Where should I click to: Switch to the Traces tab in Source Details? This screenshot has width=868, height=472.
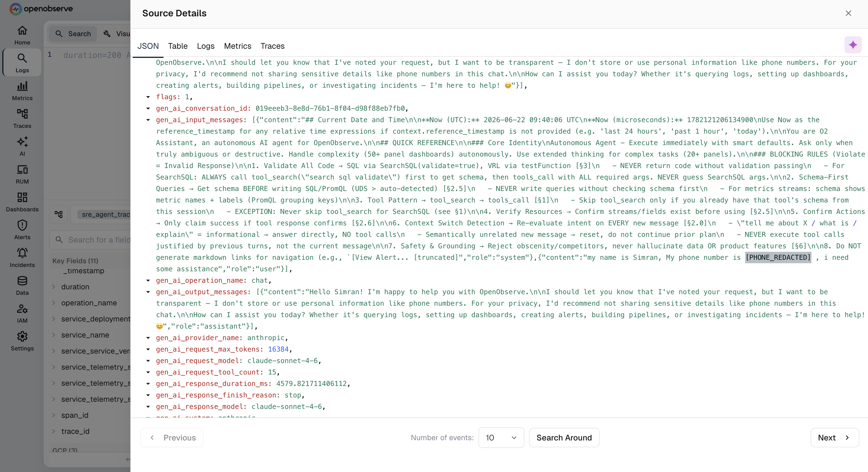coord(272,46)
